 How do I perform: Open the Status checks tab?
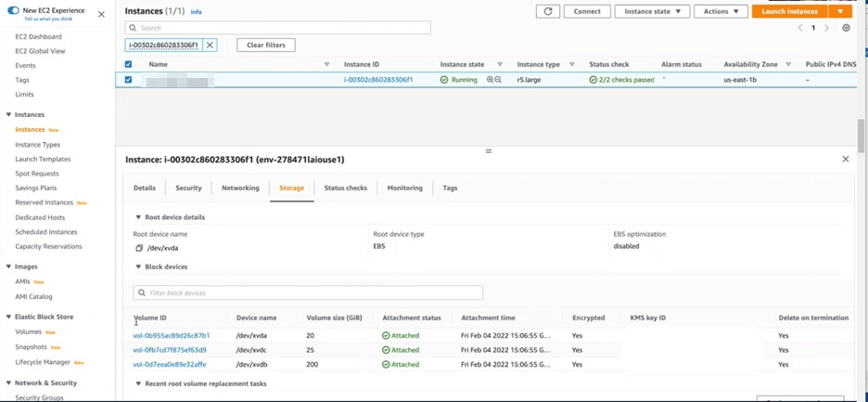click(x=345, y=188)
